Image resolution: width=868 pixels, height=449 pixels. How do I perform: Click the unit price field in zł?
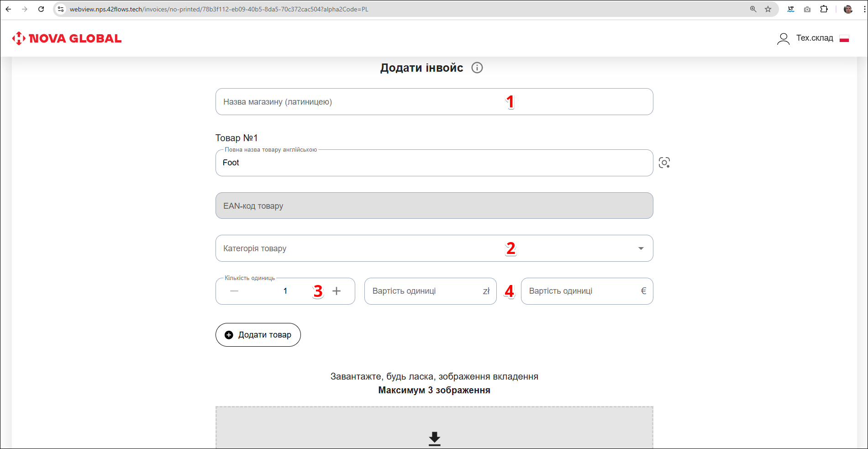coord(425,291)
